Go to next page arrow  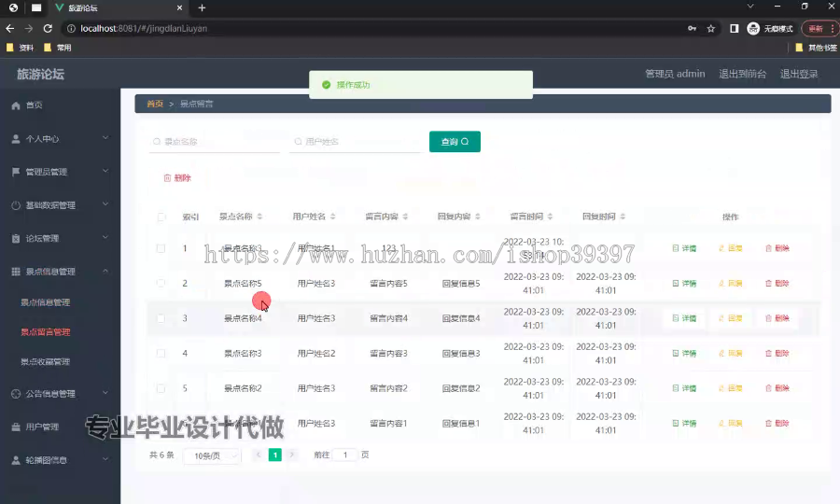tap(292, 455)
